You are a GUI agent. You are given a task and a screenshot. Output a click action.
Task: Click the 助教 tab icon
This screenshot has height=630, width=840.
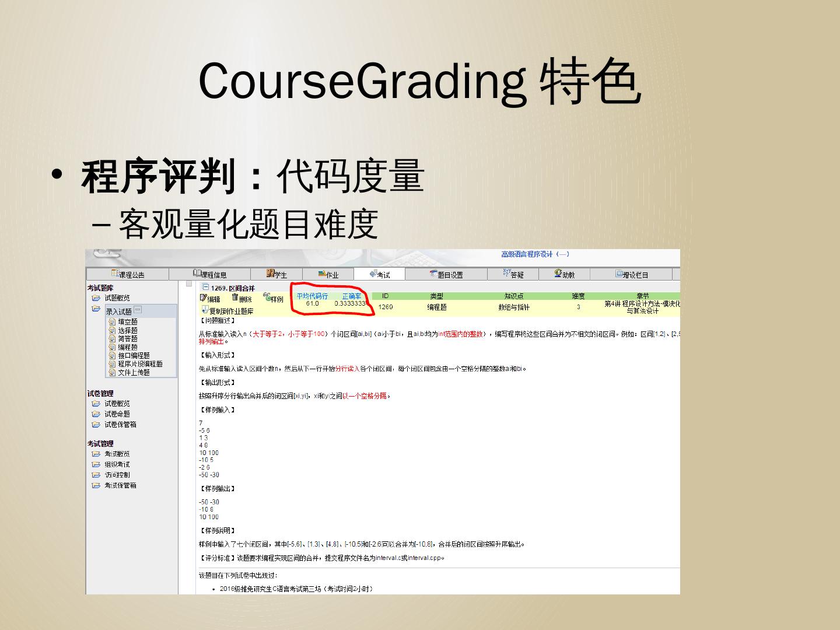pos(558,273)
